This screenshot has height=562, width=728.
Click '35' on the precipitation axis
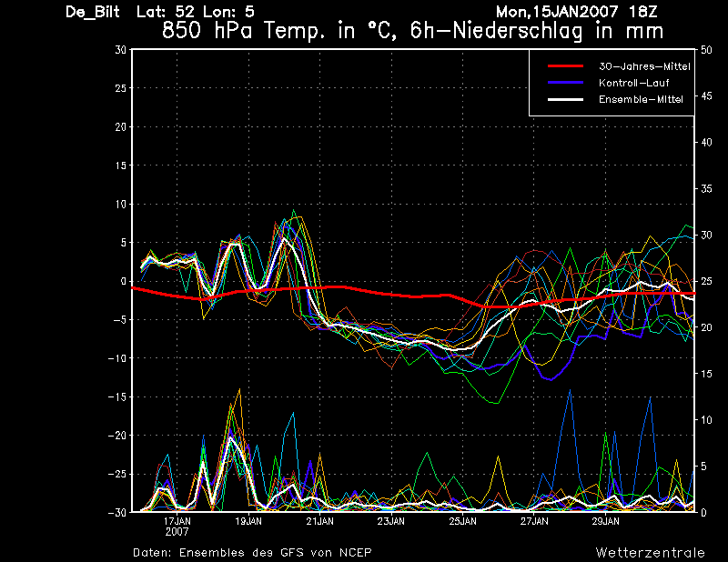pyautogui.click(x=706, y=189)
